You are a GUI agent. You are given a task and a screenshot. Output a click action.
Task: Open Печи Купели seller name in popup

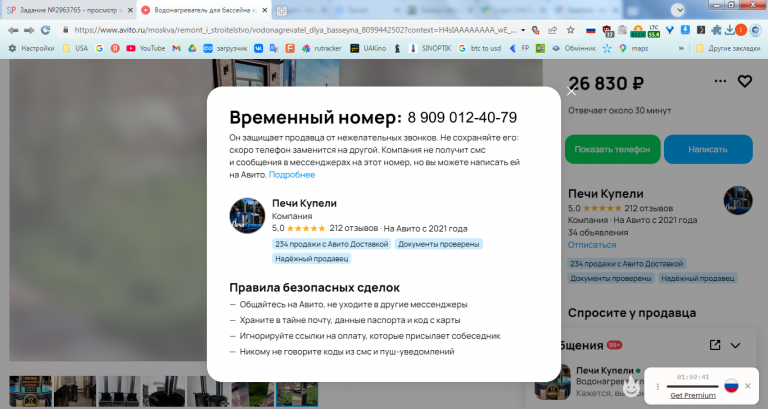click(304, 203)
